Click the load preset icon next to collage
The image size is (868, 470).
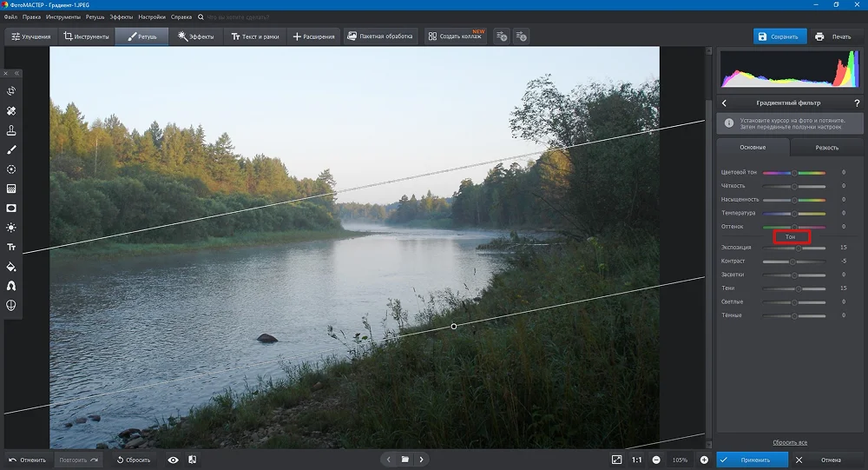[521, 36]
